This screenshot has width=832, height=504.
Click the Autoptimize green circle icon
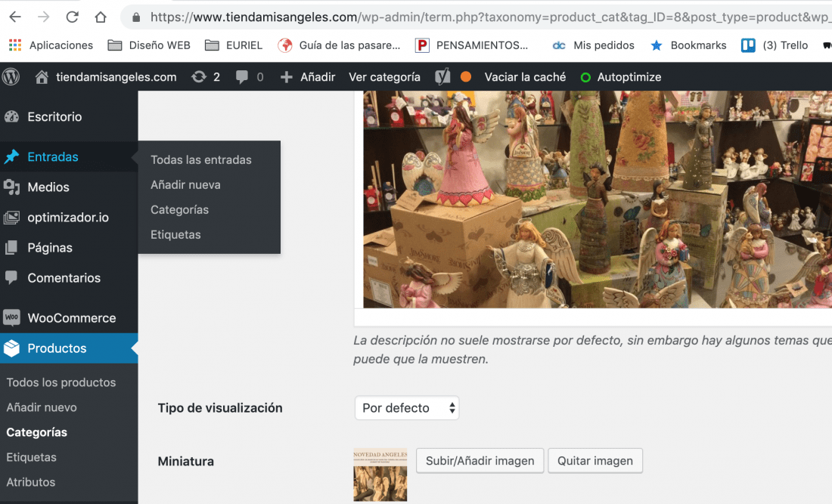[x=585, y=77]
